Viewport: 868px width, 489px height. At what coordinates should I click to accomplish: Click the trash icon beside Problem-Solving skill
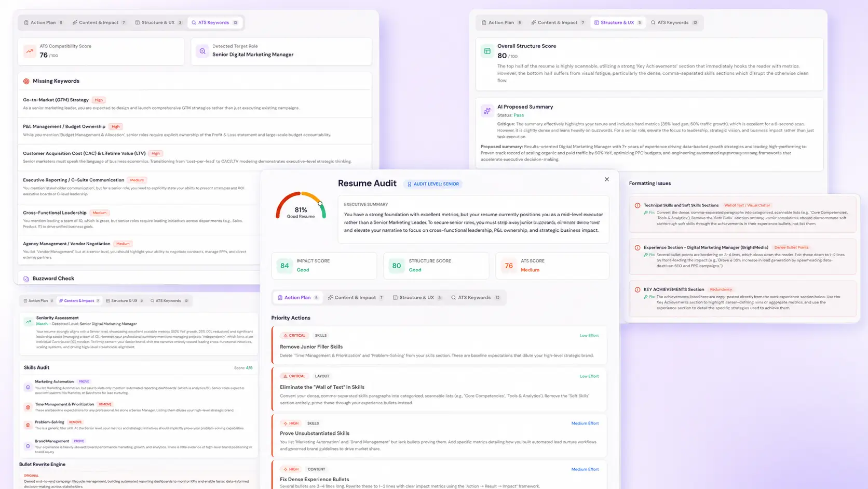pos(28,425)
